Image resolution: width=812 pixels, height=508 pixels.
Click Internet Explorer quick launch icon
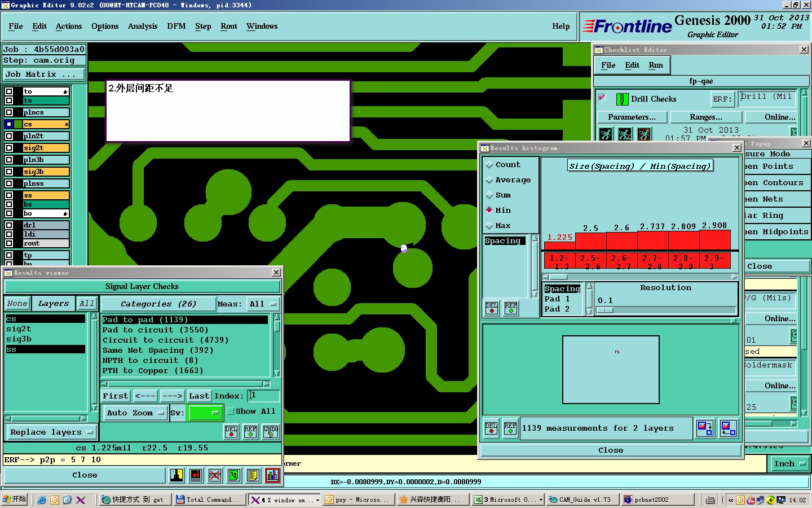click(42, 500)
